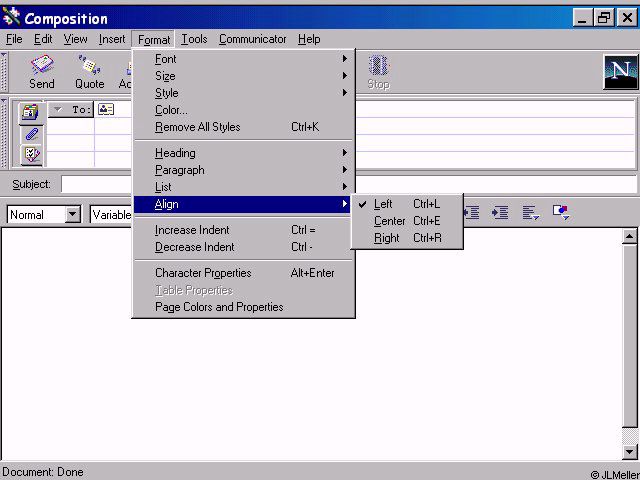Choose Remove All Styles

point(244,127)
